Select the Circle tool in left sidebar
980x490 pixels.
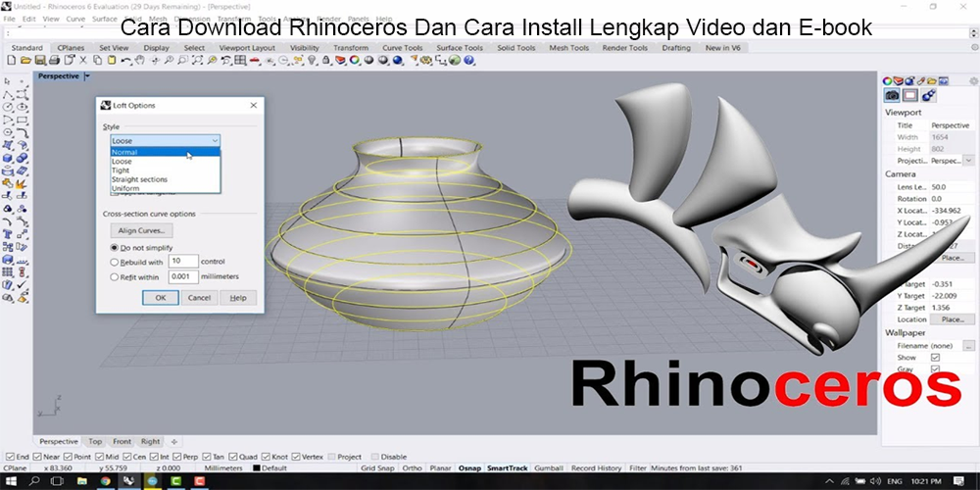pyautogui.click(x=8, y=108)
